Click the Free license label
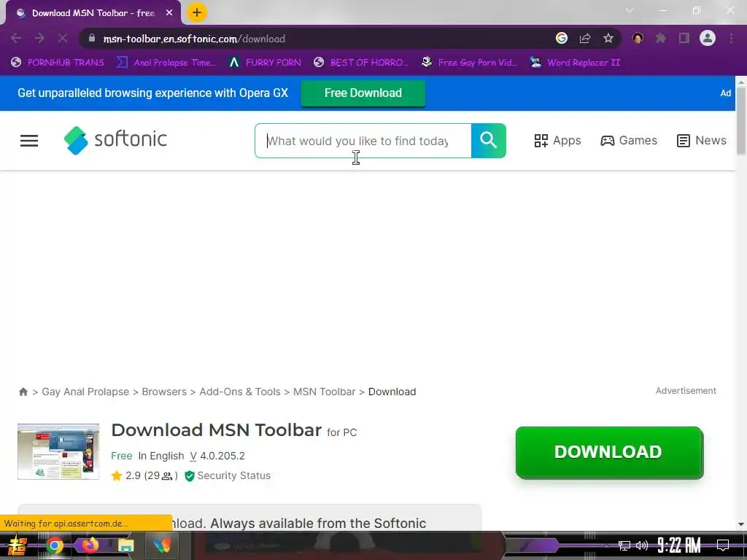 (122, 456)
